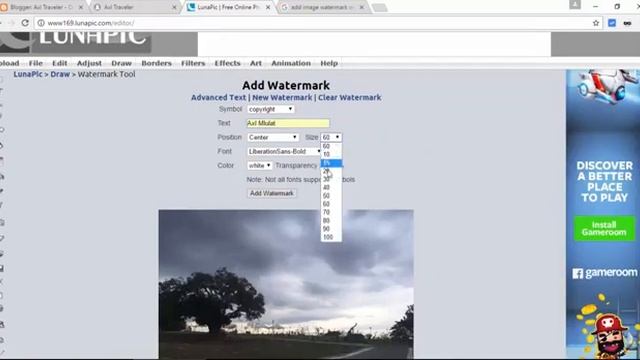Bookmark this page with the star icon
640x360 pixels.
596,23
